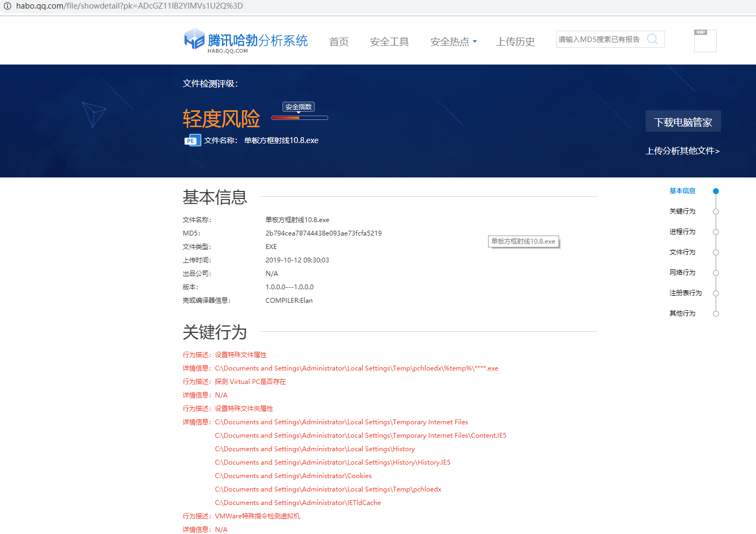Viewport: 756px width, 534px height.
Task: Click the search magnifier icon
Action: pos(652,39)
